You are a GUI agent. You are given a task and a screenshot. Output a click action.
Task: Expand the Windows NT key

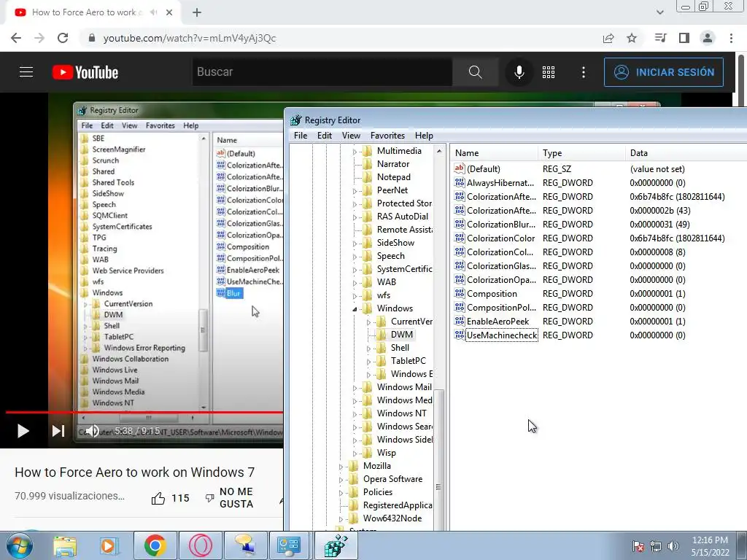pyautogui.click(x=355, y=414)
